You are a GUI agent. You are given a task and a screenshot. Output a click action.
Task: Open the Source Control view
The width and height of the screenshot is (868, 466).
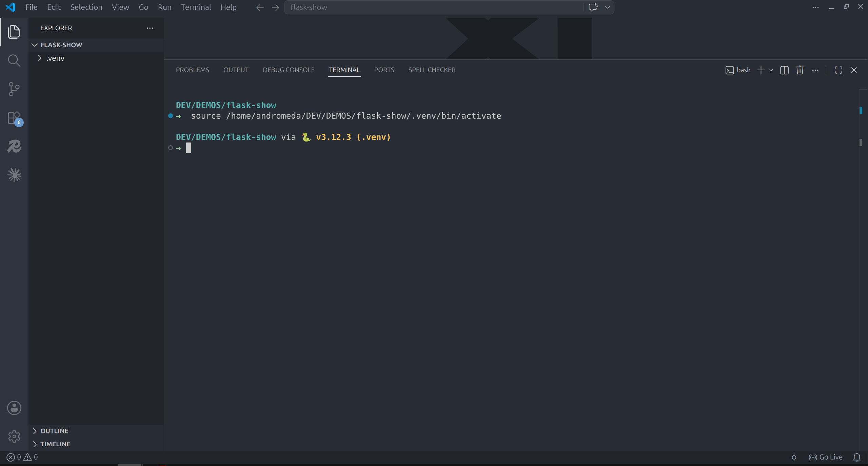[14, 89]
